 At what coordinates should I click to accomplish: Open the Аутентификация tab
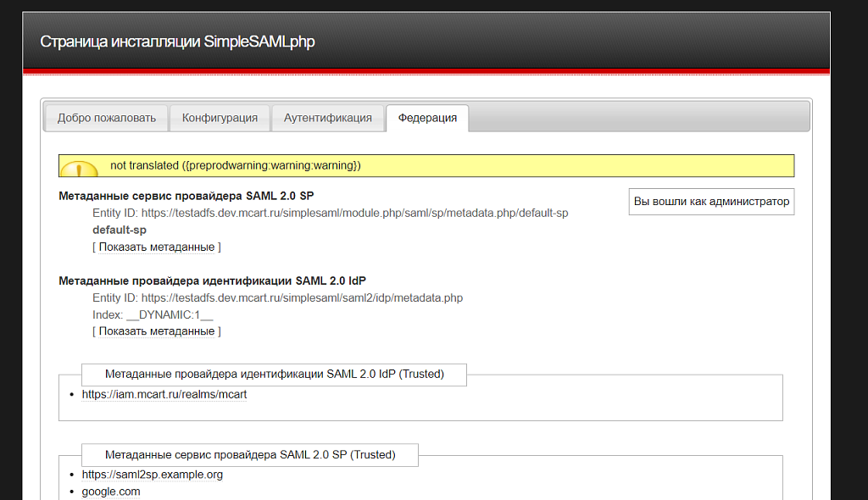pyautogui.click(x=328, y=118)
